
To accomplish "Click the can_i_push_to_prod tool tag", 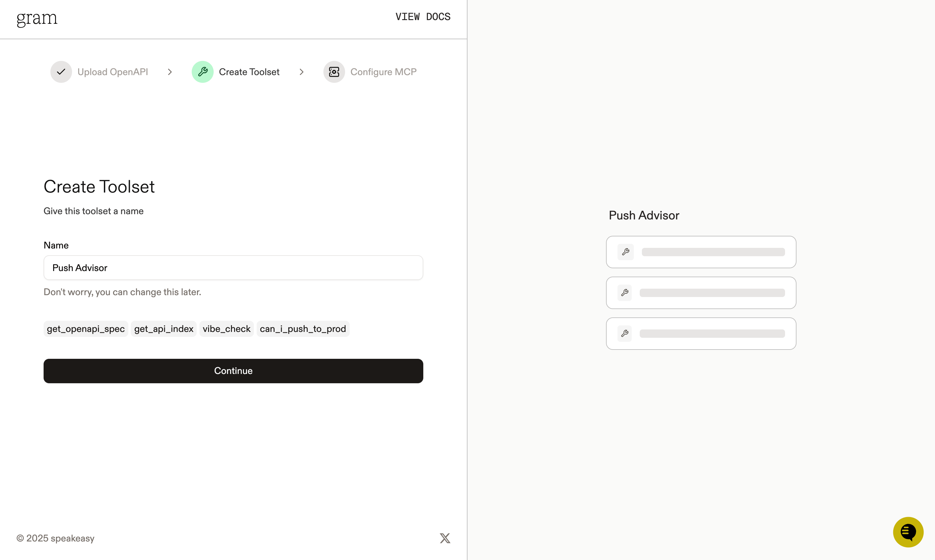I will pyautogui.click(x=303, y=329).
